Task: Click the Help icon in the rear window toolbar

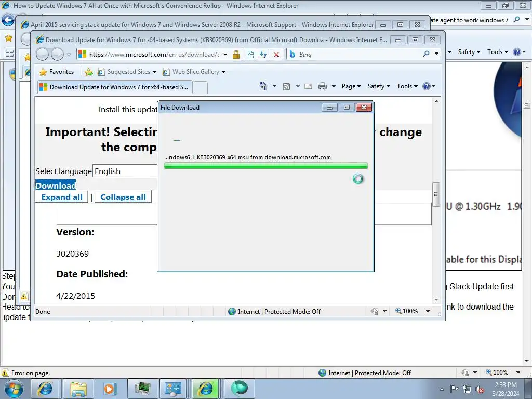Action: pyautogui.click(x=517, y=52)
